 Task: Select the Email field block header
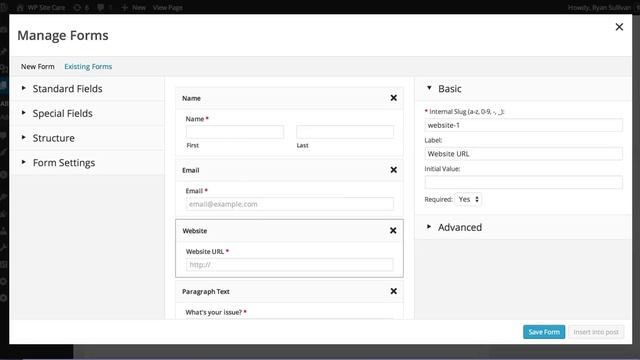click(289, 170)
